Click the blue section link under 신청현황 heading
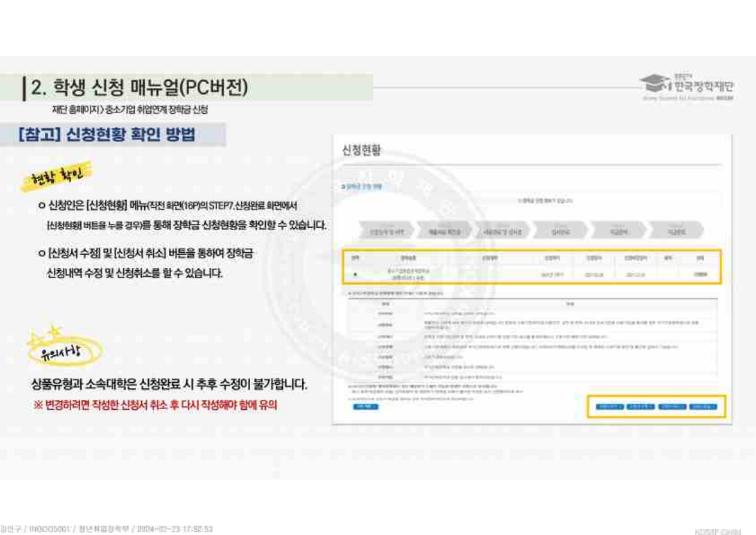The height and width of the screenshot is (535, 756). coord(362,187)
